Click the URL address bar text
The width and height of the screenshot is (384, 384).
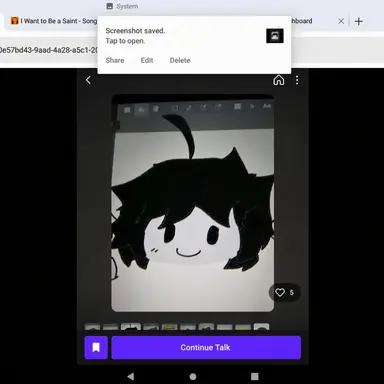[x=49, y=50]
